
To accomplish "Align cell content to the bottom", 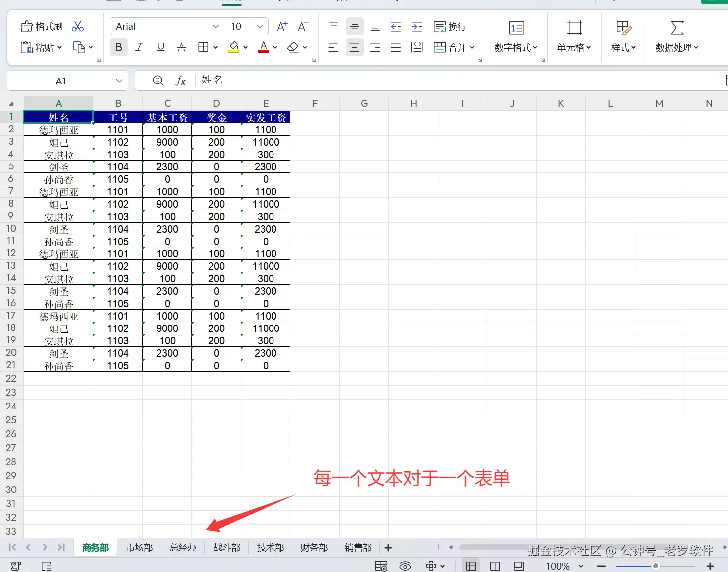I will tap(375, 27).
